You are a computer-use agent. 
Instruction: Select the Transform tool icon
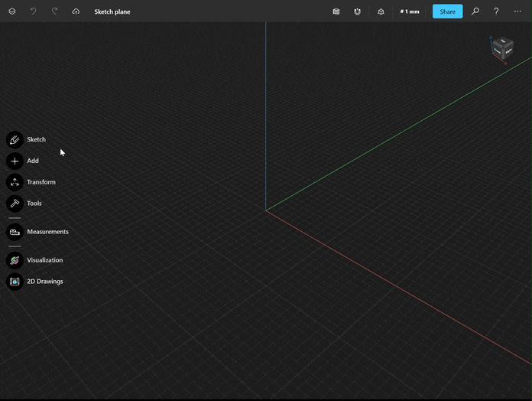[x=15, y=182]
